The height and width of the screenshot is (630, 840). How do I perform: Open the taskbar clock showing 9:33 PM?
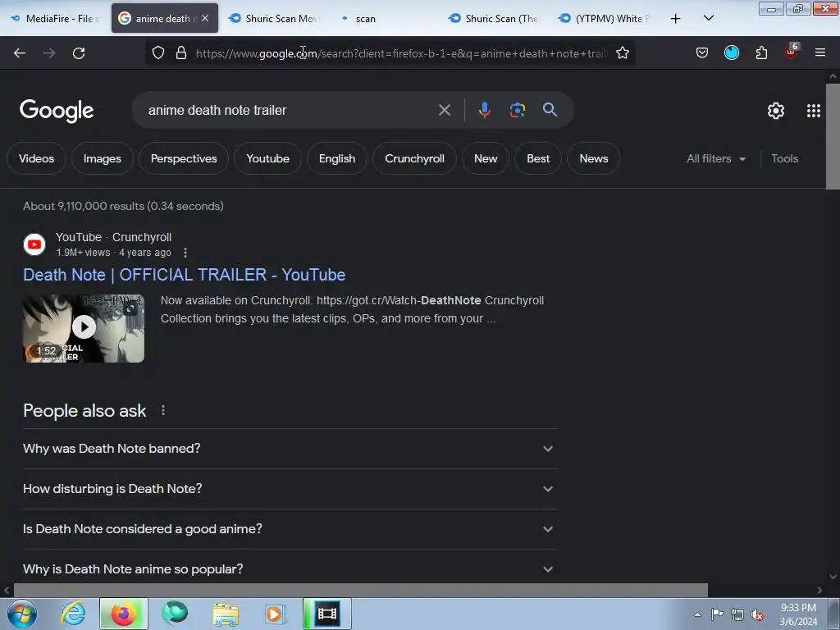click(798, 614)
